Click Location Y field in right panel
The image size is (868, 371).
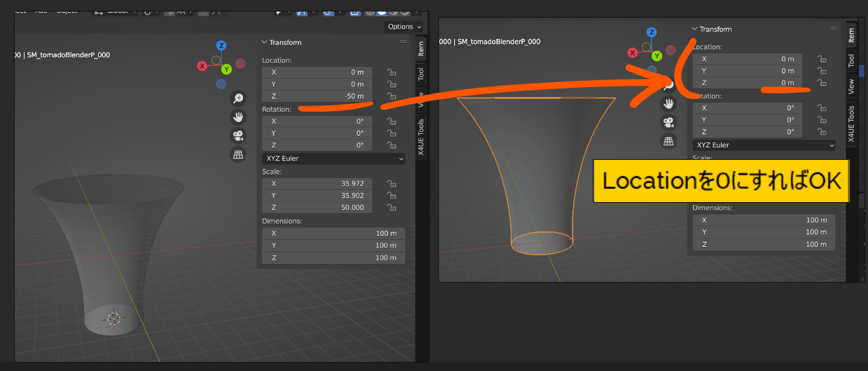point(748,71)
